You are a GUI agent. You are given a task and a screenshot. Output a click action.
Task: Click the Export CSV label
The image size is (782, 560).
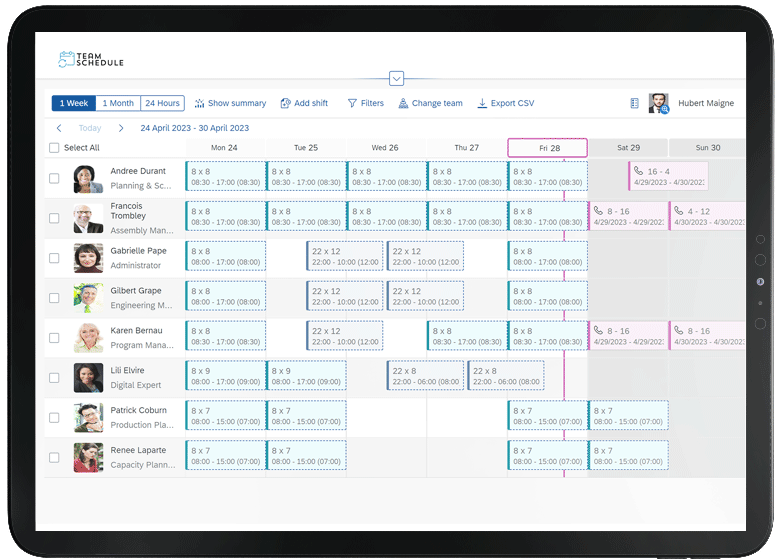[x=512, y=103]
